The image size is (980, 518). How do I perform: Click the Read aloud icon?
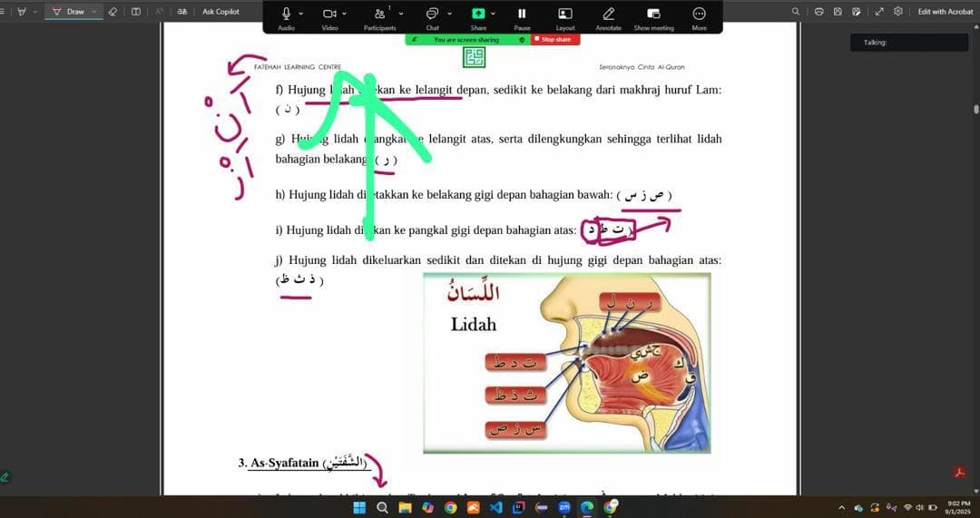(160, 11)
